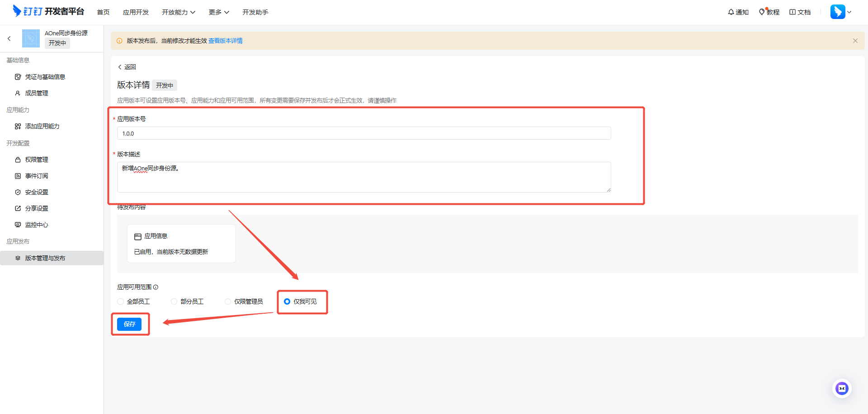Click the 应用版本号 input field
The image size is (868, 414).
click(x=364, y=133)
